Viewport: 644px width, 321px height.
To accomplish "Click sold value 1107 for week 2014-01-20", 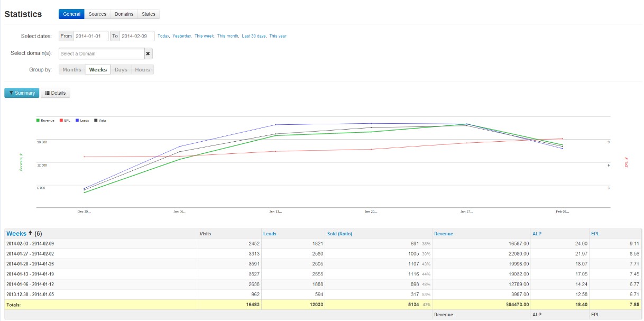I will pyautogui.click(x=413, y=264).
